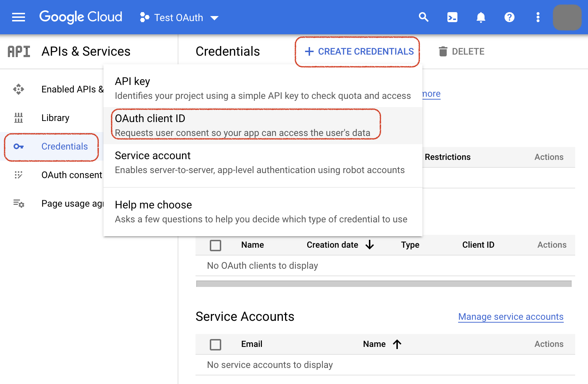The image size is (588, 384).
Task: Sort Service Accounts by Name ascending arrow
Action: pos(397,344)
